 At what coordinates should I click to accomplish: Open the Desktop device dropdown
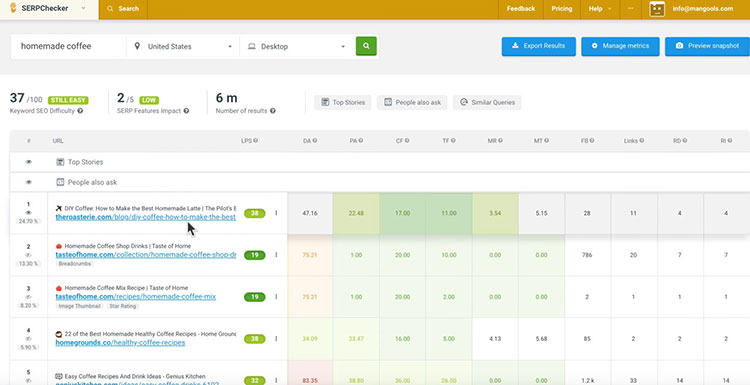pos(296,46)
